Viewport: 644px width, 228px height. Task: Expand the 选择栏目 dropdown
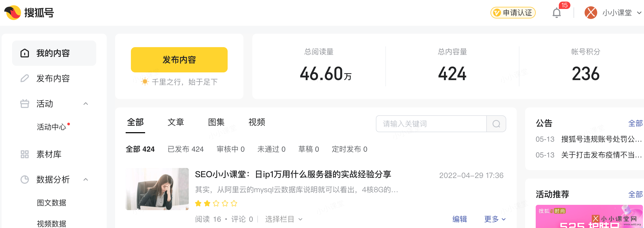click(284, 219)
